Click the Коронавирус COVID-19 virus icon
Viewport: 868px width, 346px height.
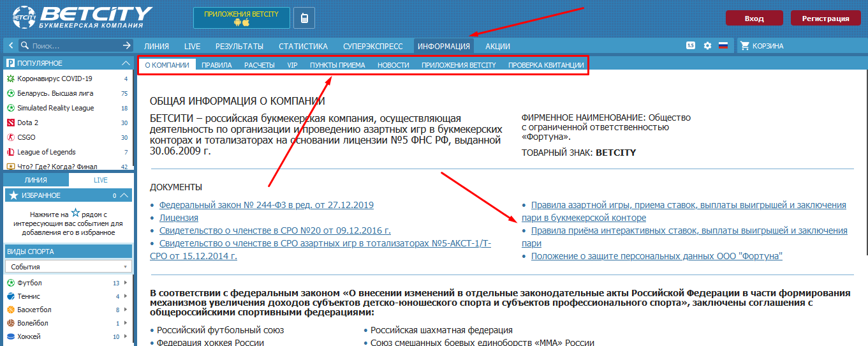click(x=10, y=79)
